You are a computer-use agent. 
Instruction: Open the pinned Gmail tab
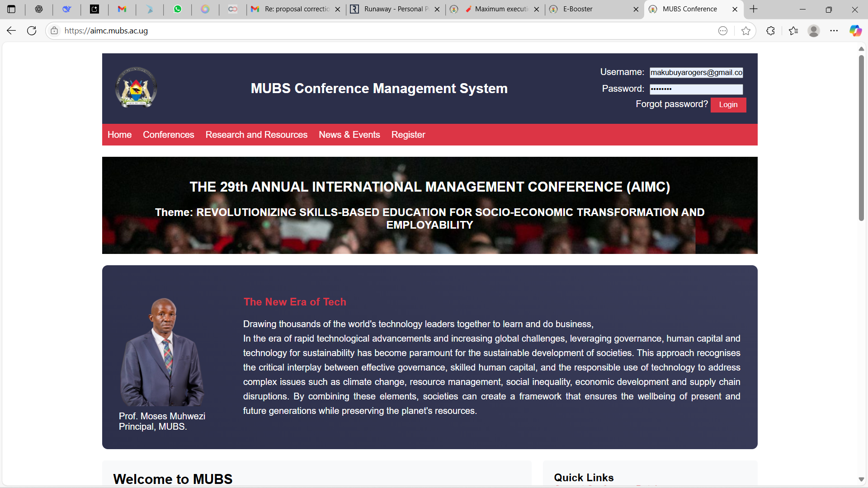[x=122, y=9]
